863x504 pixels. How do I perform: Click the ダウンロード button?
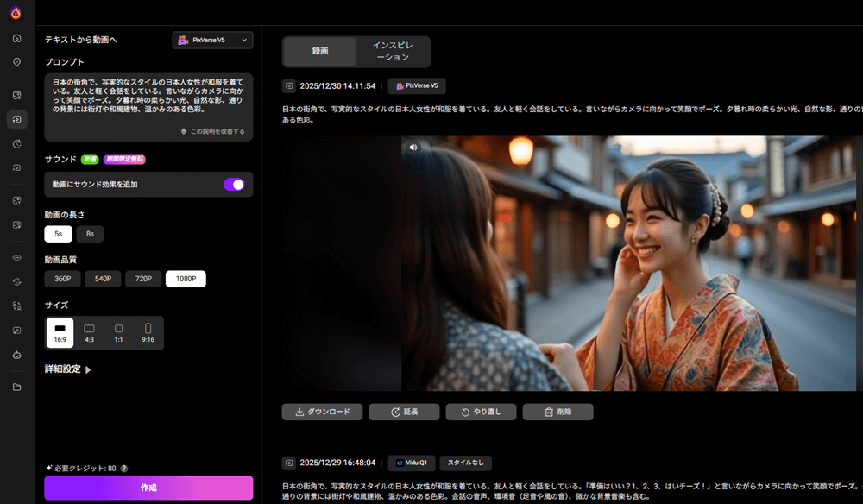[x=322, y=412]
